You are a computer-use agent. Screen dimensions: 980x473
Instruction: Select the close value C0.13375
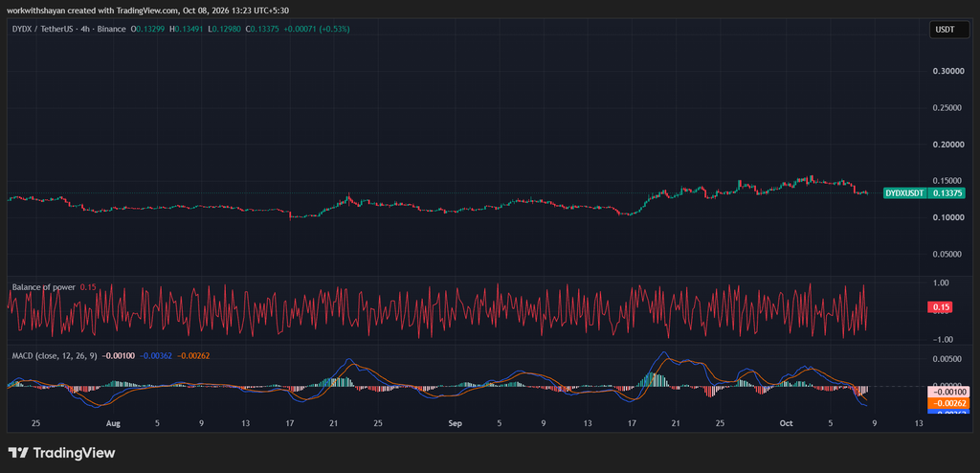pos(261,29)
